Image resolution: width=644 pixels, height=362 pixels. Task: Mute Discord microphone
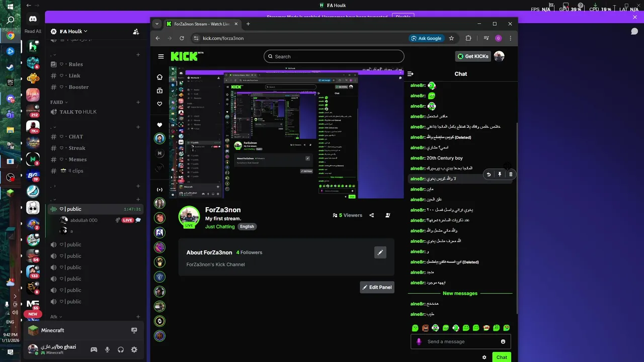coord(107,349)
